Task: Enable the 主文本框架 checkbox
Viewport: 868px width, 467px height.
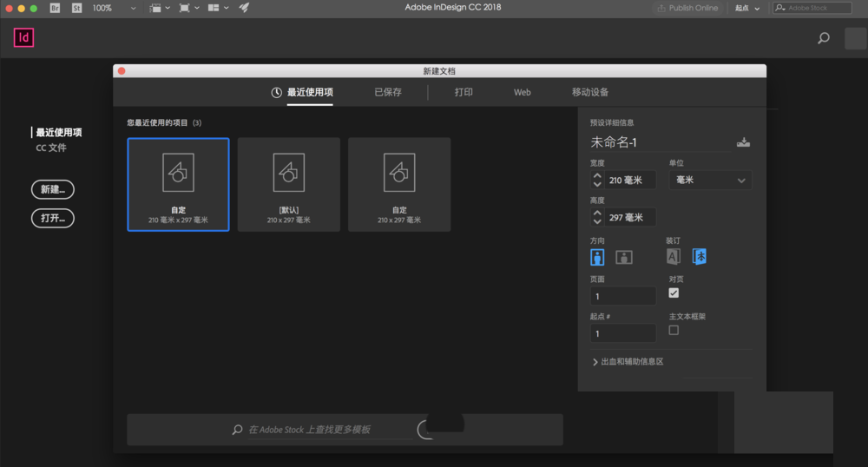Action: point(674,331)
